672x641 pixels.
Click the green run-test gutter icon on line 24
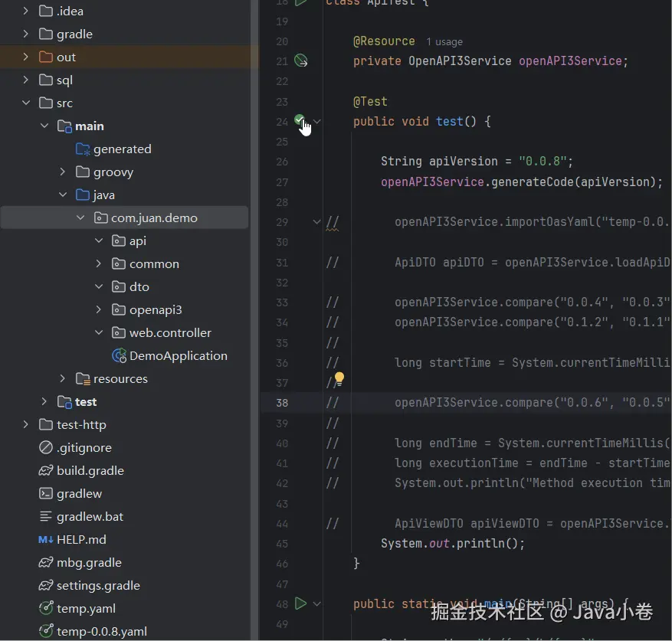[x=300, y=120]
